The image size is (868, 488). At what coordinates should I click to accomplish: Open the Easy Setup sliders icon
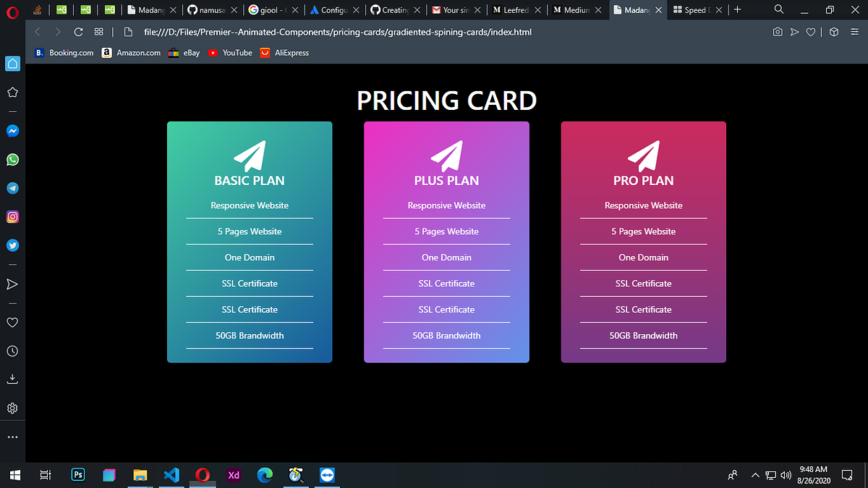tap(854, 32)
